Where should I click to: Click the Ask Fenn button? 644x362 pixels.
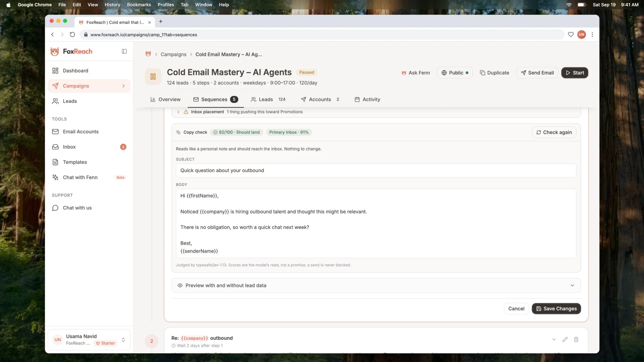point(415,73)
